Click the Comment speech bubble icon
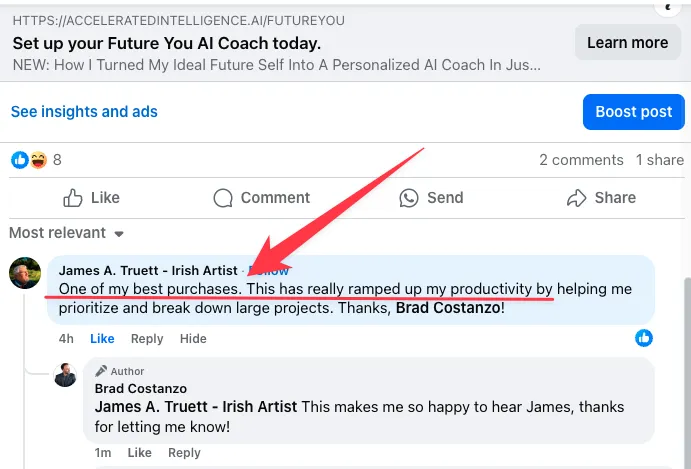The width and height of the screenshot is (691, 469). [223, 198]
